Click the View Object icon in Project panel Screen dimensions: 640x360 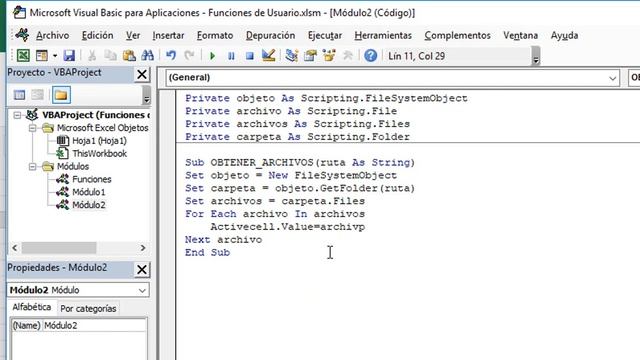38,95
